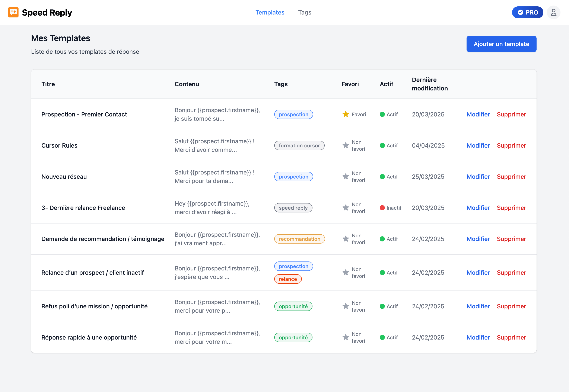The width and height of the screenshot is (569, 392).
Task: Unfavorite the Prospection - Premier Contact template
Action: (345, 114)
